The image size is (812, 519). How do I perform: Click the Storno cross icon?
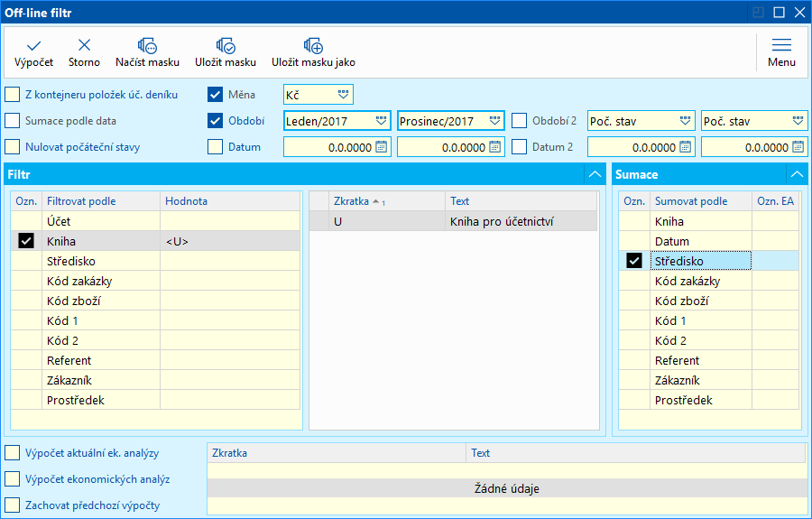(84, 45)
